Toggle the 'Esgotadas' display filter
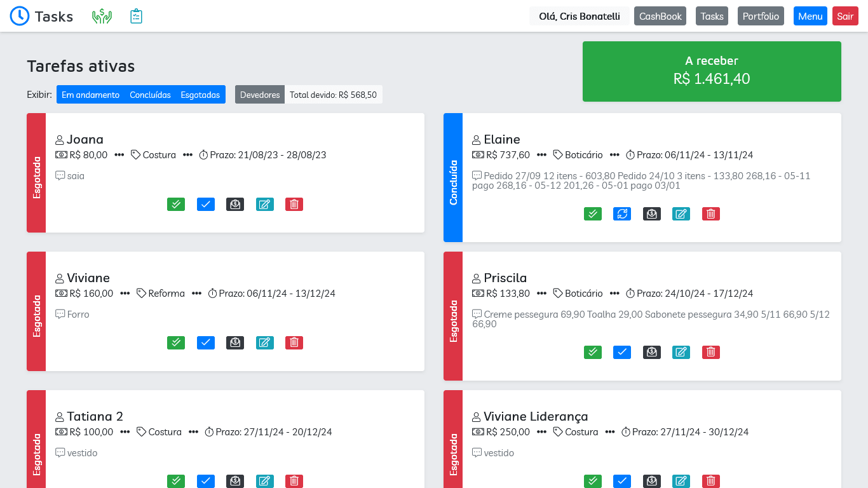Image resolution: width=868 pixels, height=488 pixels. (x=200, y=95)
